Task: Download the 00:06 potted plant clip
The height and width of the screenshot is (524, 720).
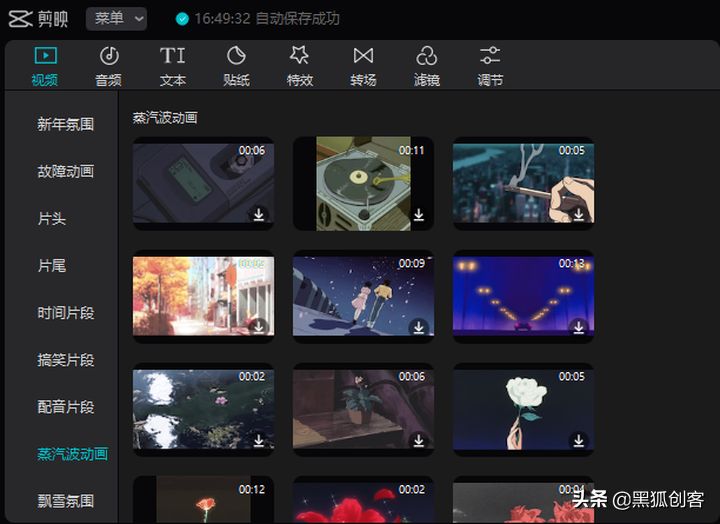Action: point(419,440)
